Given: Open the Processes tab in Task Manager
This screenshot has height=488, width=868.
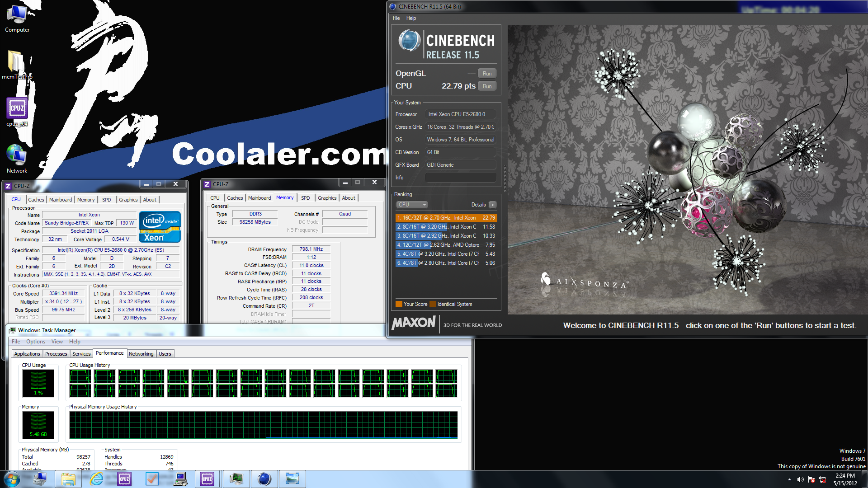Looking at the screenshot, I should click(56, 354).
